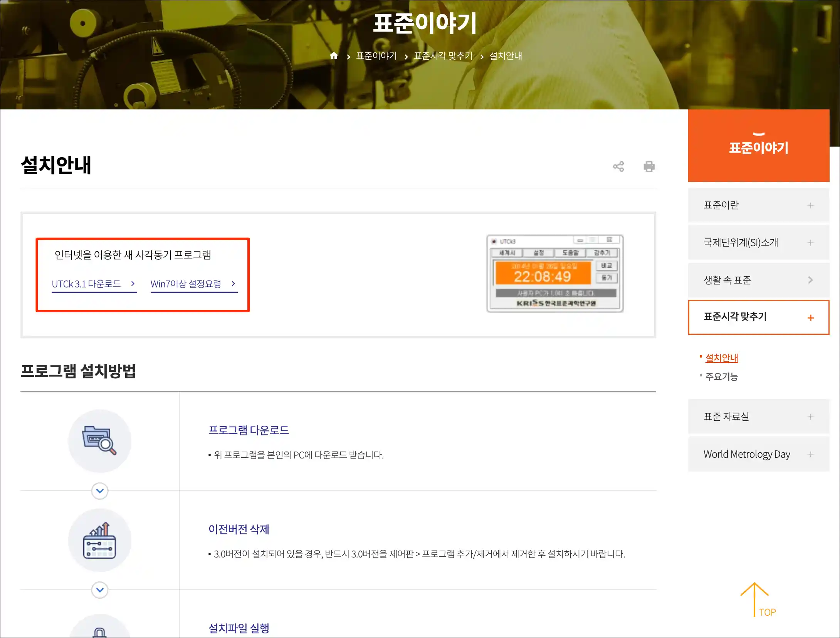This screenshot has width=840, height=638.
Task: Click arrow next to Win7이상 설정요령
Action: pyautogui.click(x=233, y=284)
